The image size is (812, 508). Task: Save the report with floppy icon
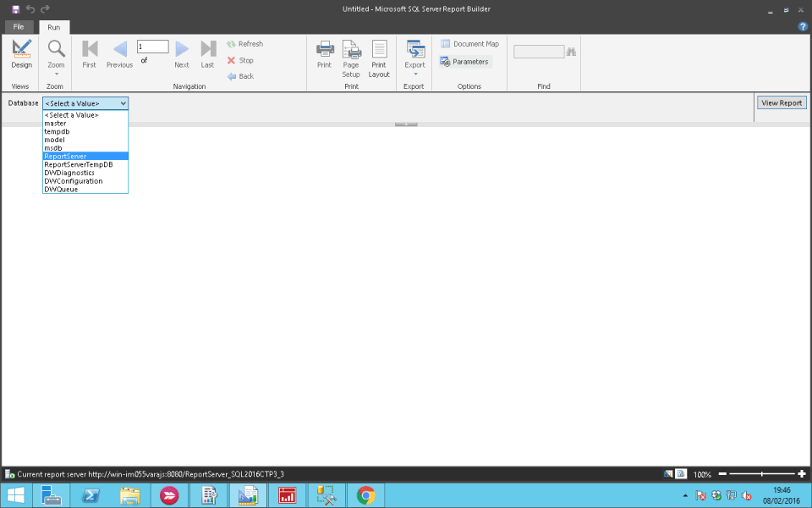[x=15, y=8]
